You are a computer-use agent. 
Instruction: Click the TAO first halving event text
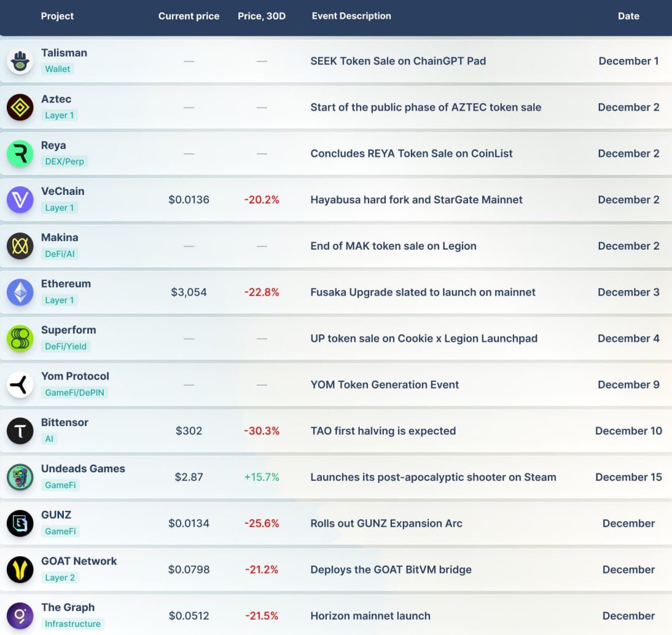(383, 431)
